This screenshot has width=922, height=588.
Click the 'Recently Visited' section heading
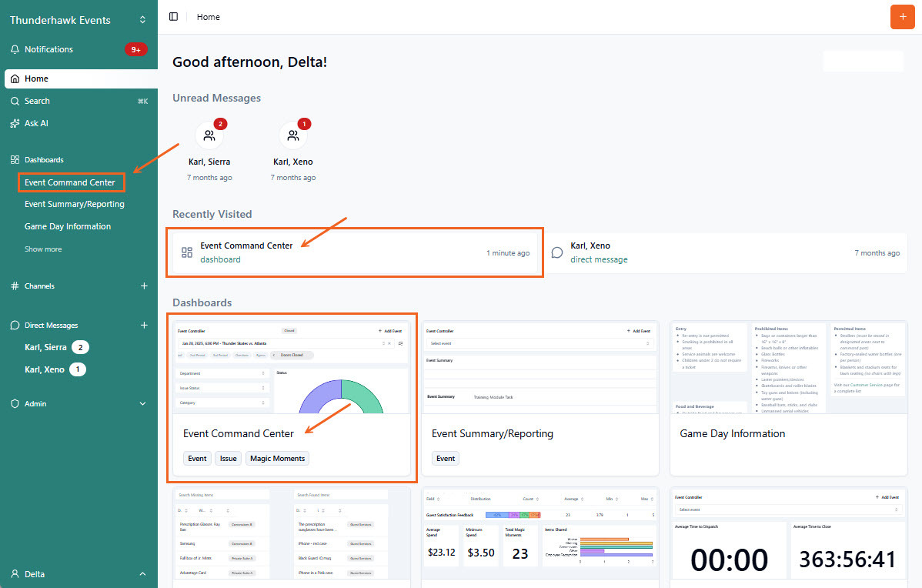click(212, 215)
